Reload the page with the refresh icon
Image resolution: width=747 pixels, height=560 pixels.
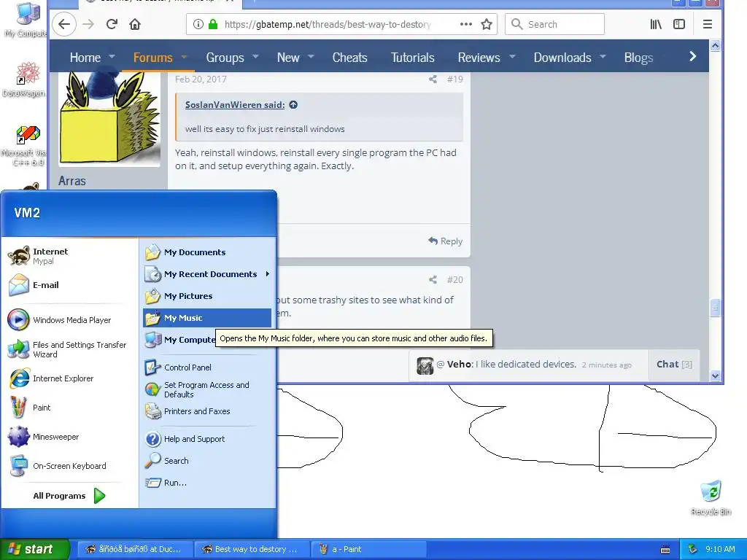pos(112,24)
